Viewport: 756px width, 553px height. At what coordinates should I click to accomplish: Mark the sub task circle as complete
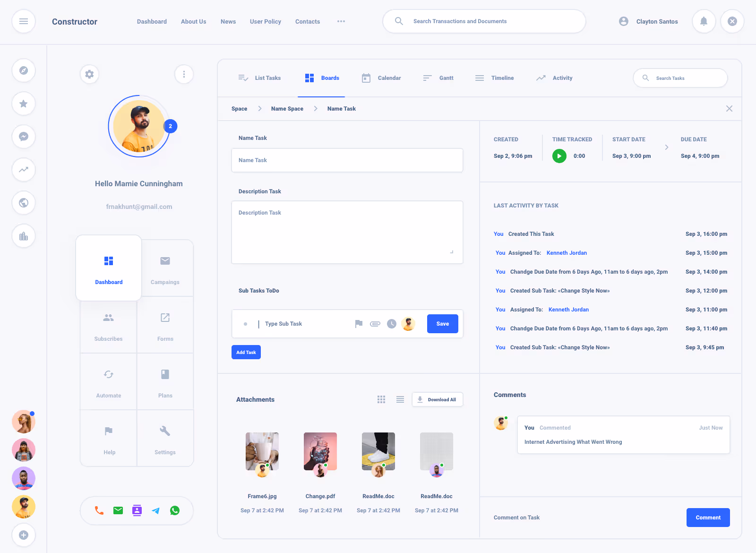246,324
